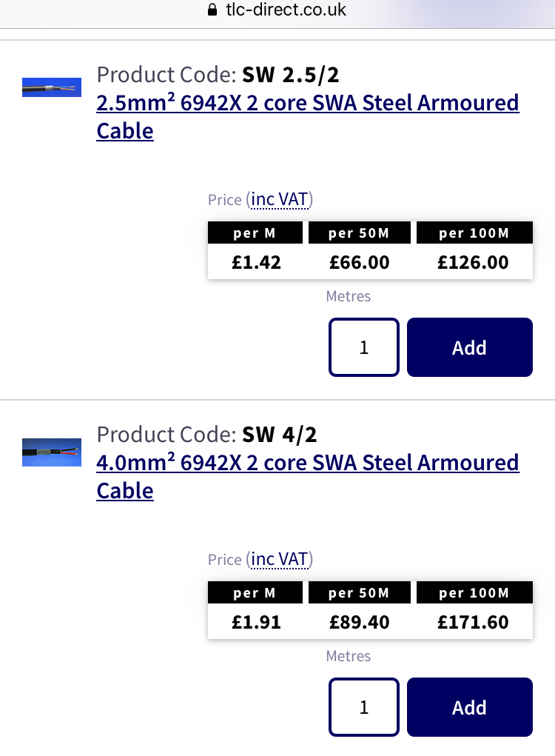This screenshot has width=555, height=756.
Task: Focus the Metres quantity field for SW 4/2
Action: click(x=364, y=707)
